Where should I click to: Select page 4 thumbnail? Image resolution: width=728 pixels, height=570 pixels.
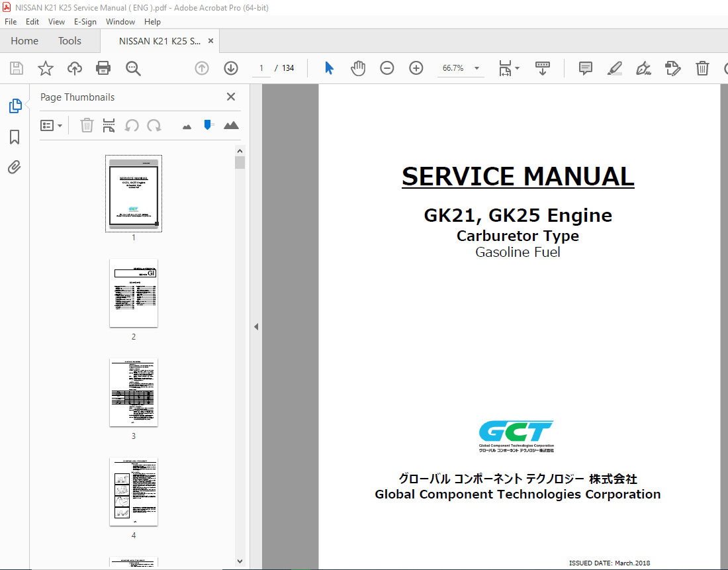coord(134,492)
